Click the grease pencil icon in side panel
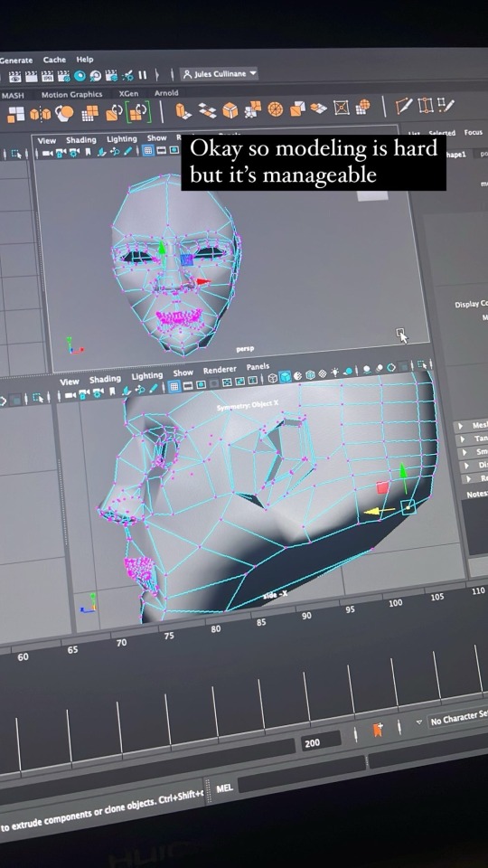The image size is (488, 868). point(154,389)
